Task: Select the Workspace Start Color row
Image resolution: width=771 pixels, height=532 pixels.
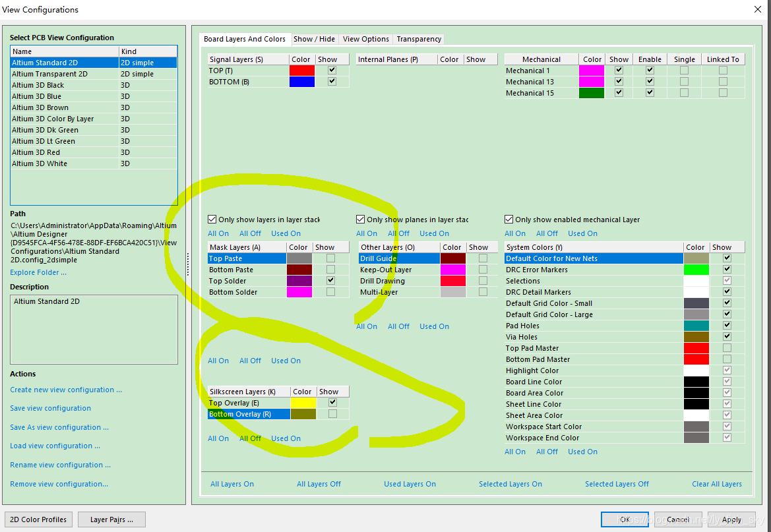Action: pos(625,427)
